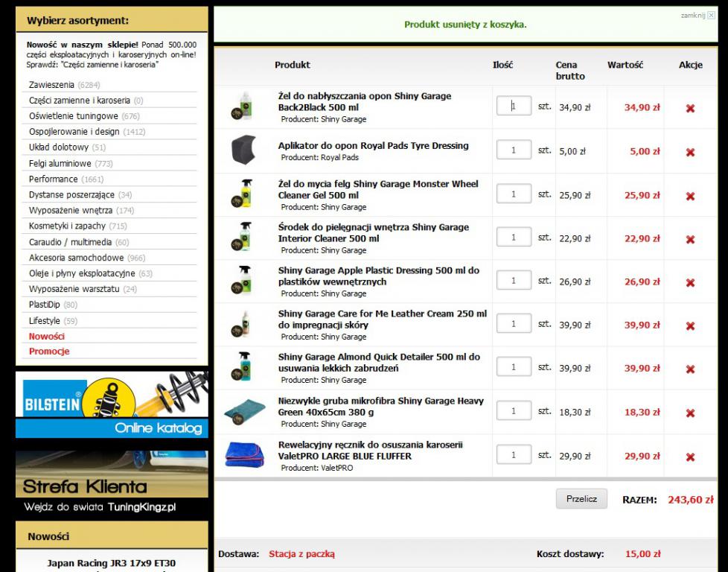Remove Leather Cream 250 ml from cart

tap(690, 325)
